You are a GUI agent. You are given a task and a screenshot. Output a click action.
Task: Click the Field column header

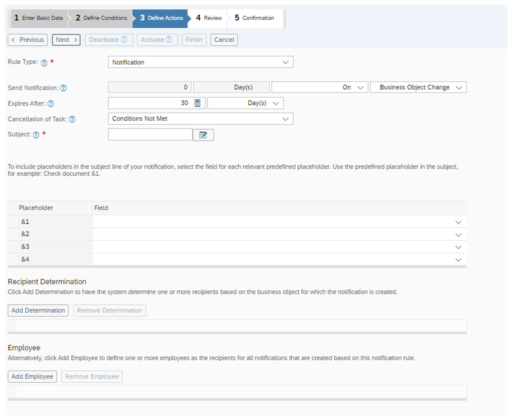coord(279,208)
